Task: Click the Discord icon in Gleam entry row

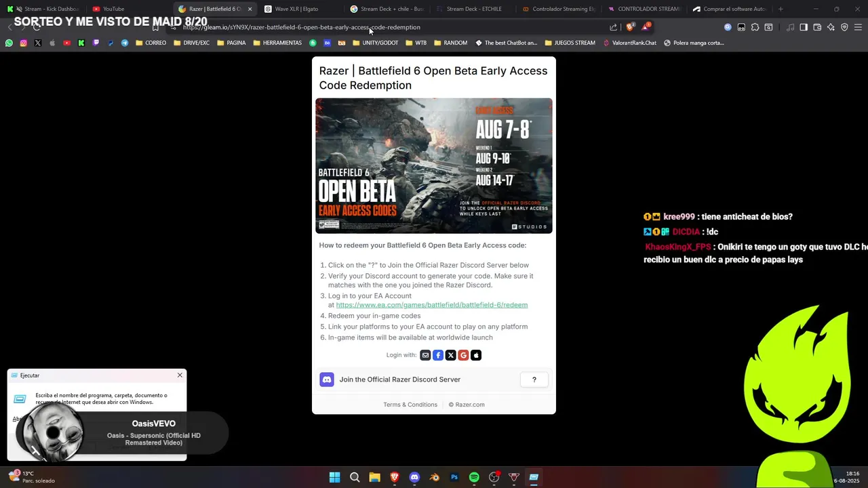Action: tap(327, 380)
